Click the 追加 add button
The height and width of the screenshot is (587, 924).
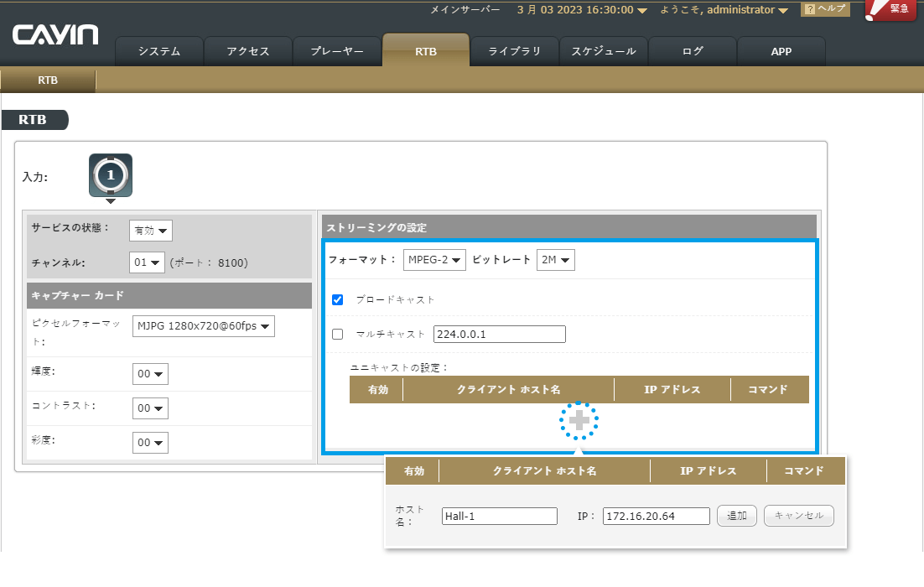tap(737, 516)
